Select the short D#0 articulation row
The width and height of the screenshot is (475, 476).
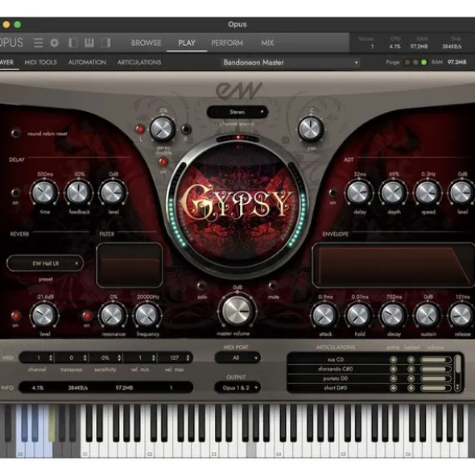point(370,388)
